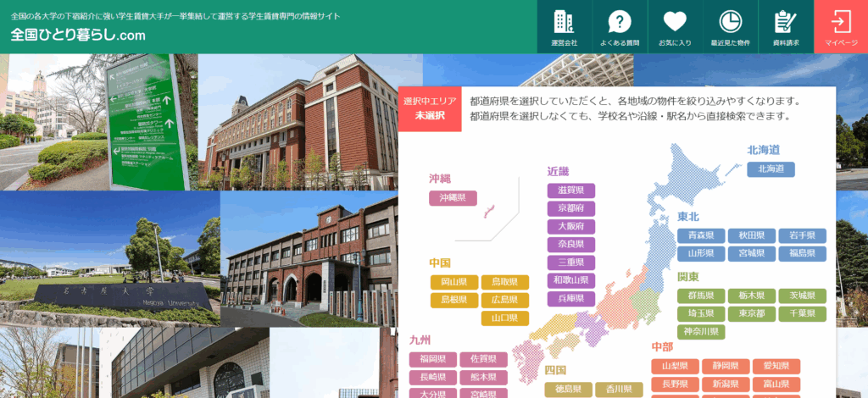Select 東京都 prefecture button
Viewport: 868px width, 398px height.
(x=752, y=314)
